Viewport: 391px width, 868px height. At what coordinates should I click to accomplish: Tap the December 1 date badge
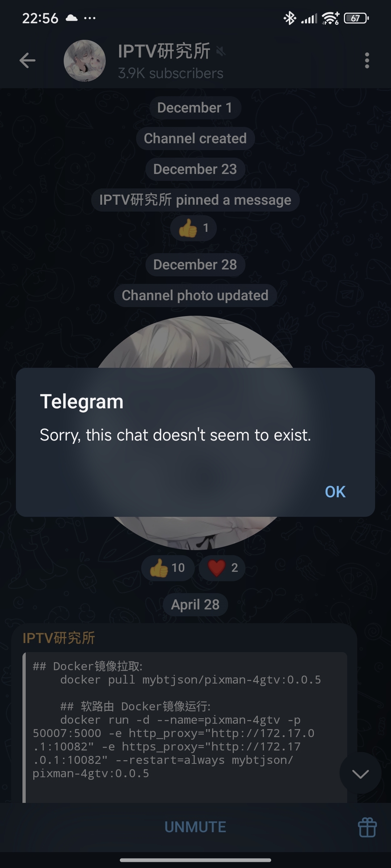coord(195,108)
